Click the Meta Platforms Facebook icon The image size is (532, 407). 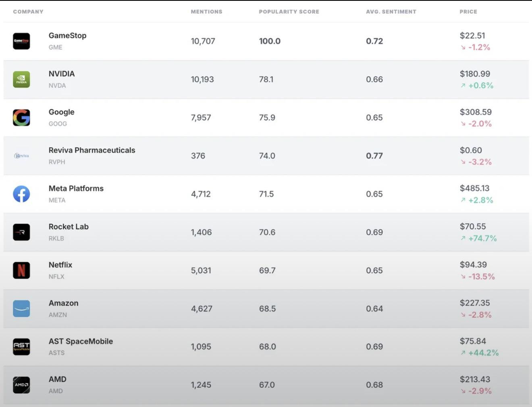(x=21, y=194)
